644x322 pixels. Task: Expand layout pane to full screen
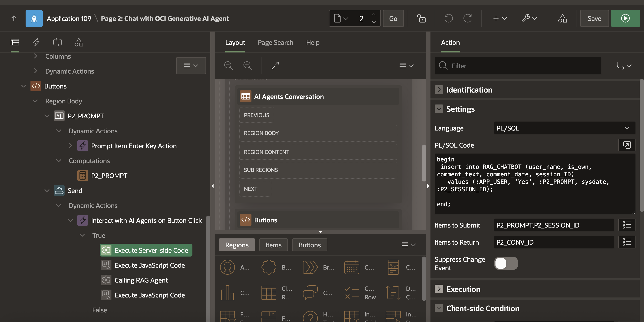coord(275,65)
